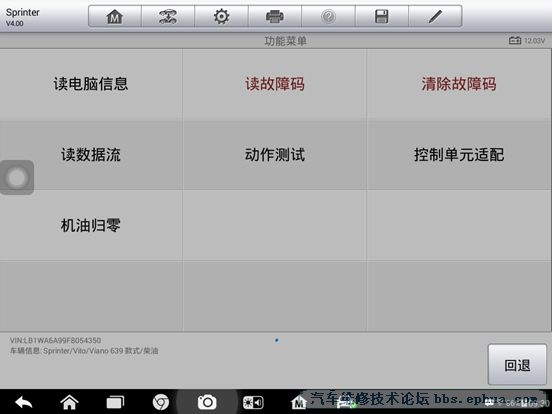Tap the Android back arrow icon

[x=24, y=402]
